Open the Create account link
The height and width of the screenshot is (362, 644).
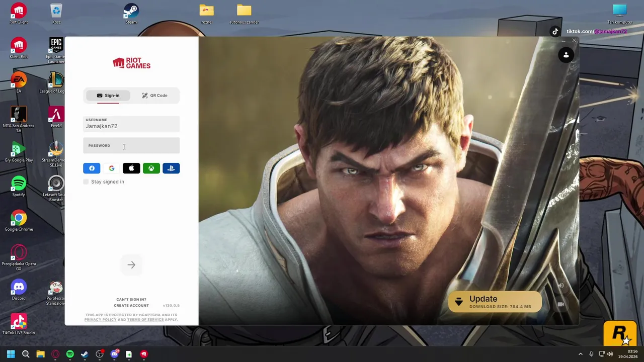(131, 305)
